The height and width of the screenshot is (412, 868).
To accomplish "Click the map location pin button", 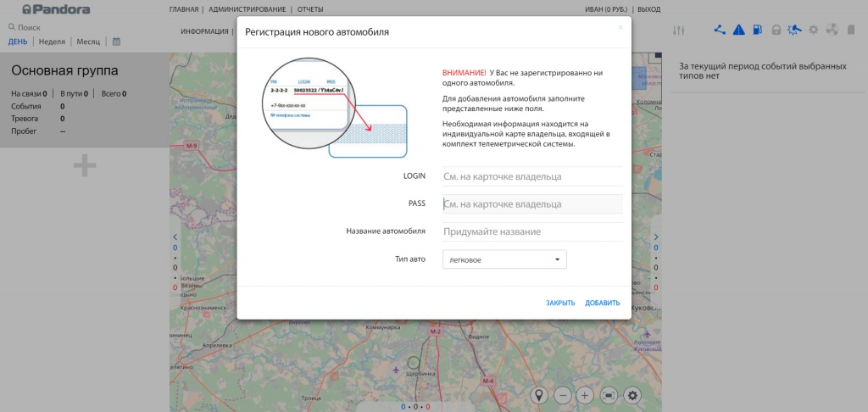I will (x=539, y=395).
